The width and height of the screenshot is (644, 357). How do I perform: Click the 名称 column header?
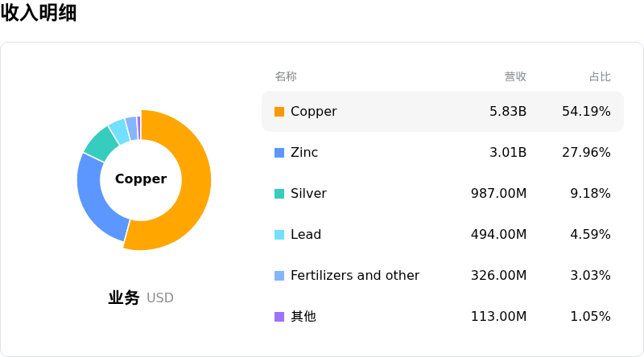[x=286, y=76]
